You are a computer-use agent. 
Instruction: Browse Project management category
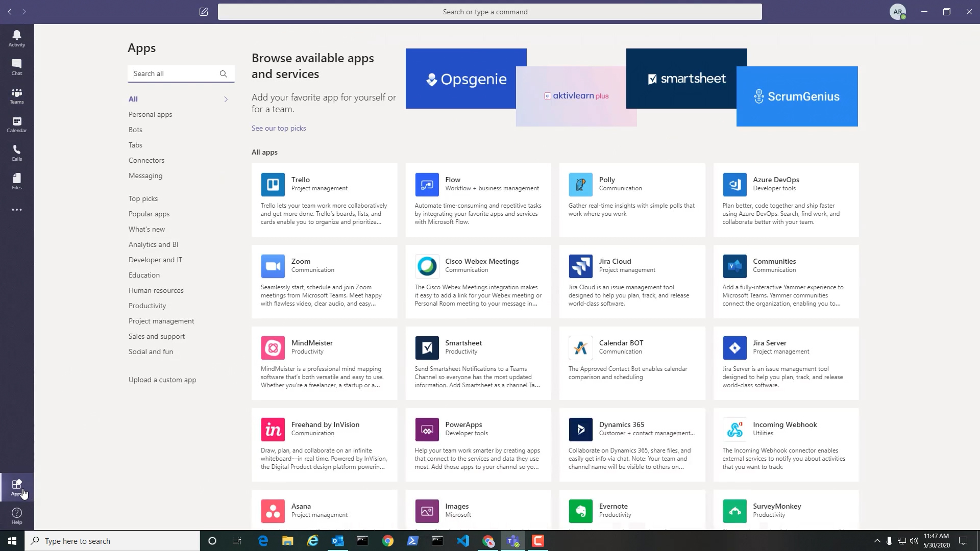coord(161,321)
